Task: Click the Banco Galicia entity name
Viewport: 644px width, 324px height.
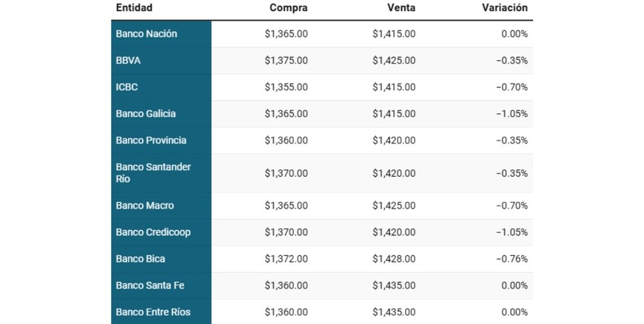Action: (x=146, y=114)
